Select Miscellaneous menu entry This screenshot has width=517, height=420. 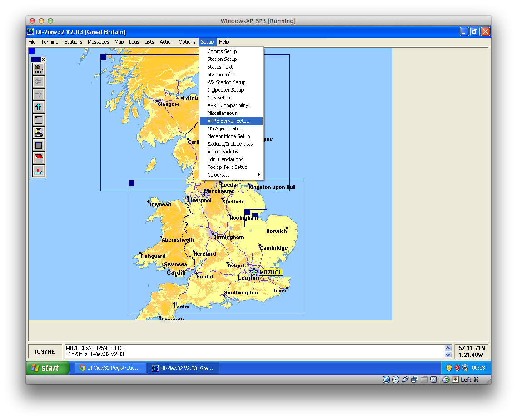coord(231,113)
